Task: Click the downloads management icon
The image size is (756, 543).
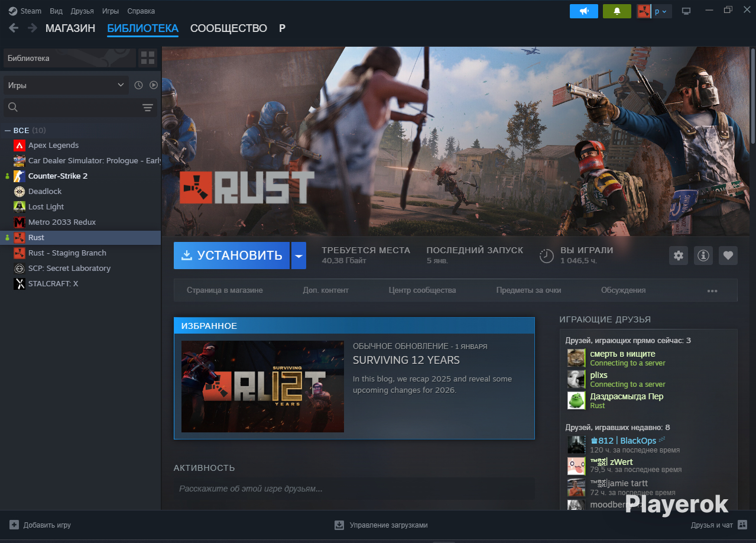Action: click(x=339, y=525)
